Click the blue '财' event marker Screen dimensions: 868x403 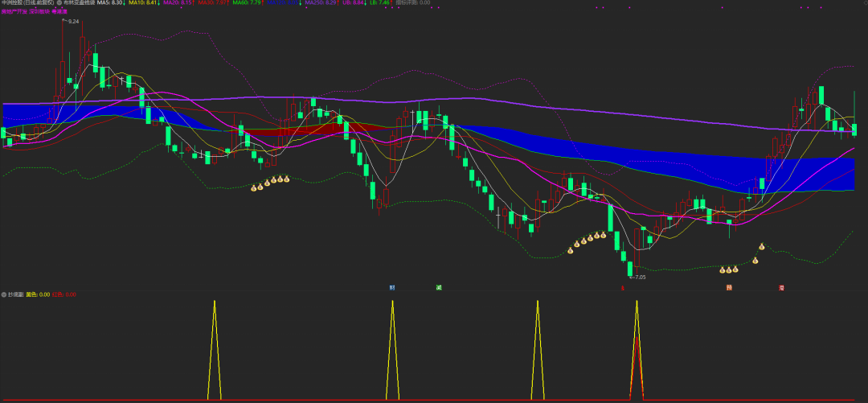point(392,287)
